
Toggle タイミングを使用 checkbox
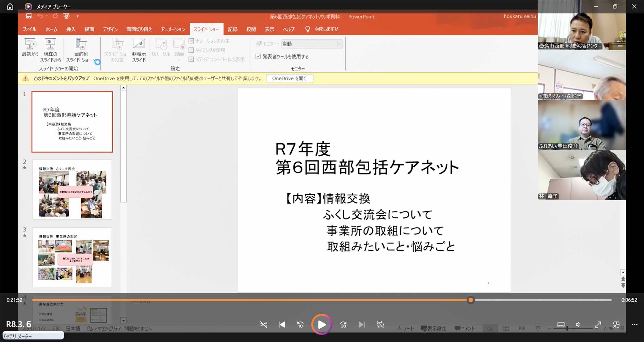[x=192, y=50]
